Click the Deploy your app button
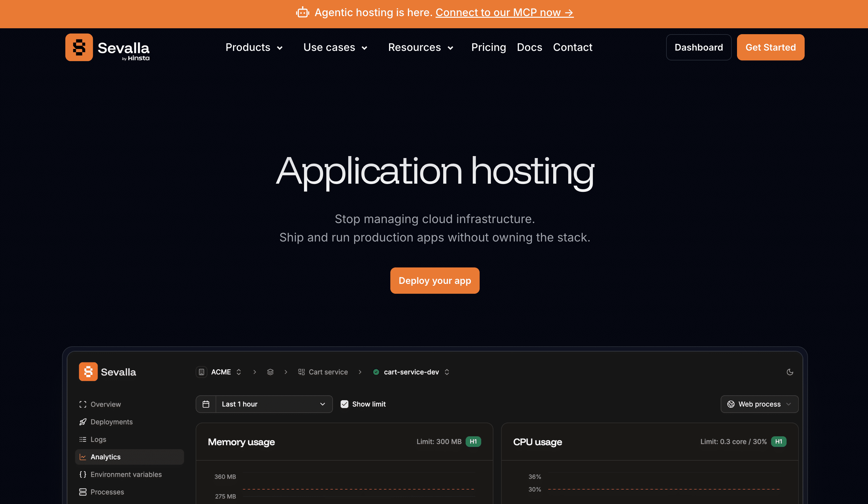This screenshot has height=504, width=868. pyautogui.click(x=435, y=281)
